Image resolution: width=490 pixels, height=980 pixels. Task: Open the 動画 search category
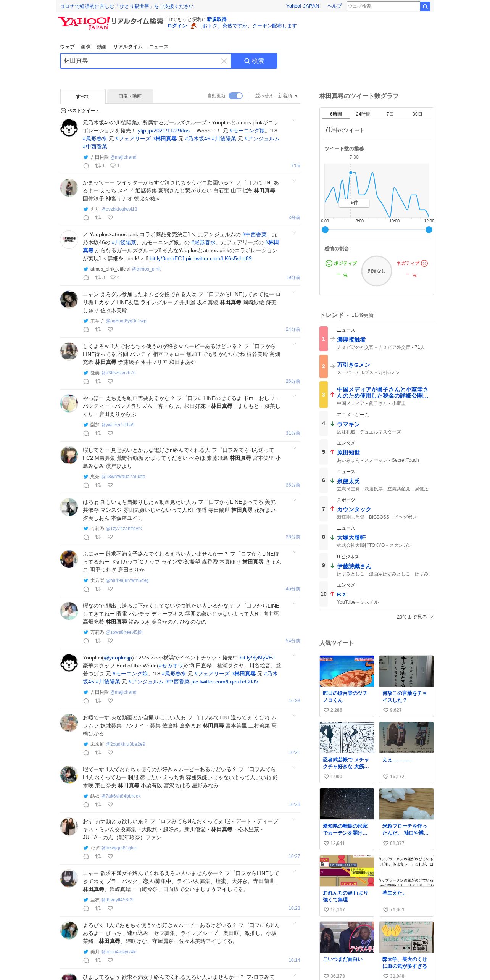click(102, 47)
